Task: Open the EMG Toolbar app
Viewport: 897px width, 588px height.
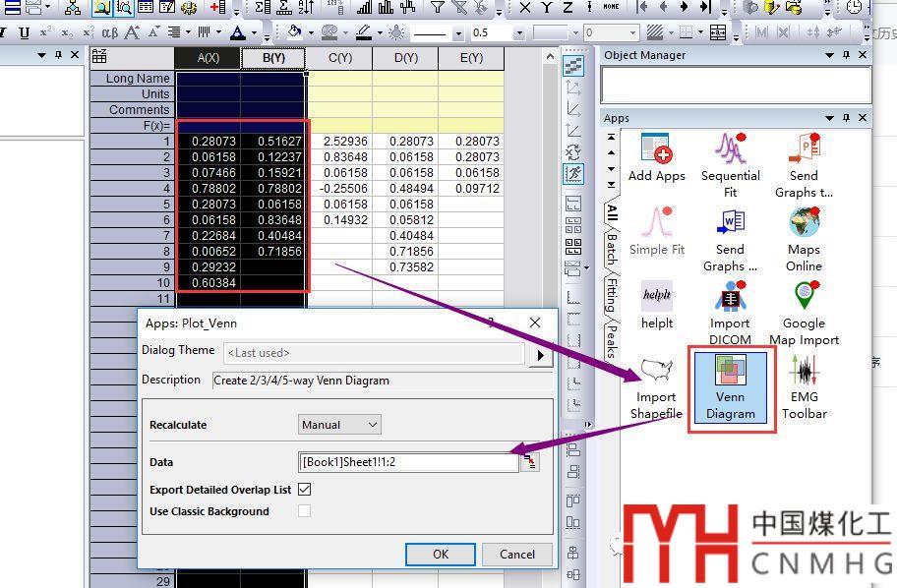Action: pos(804,387)
